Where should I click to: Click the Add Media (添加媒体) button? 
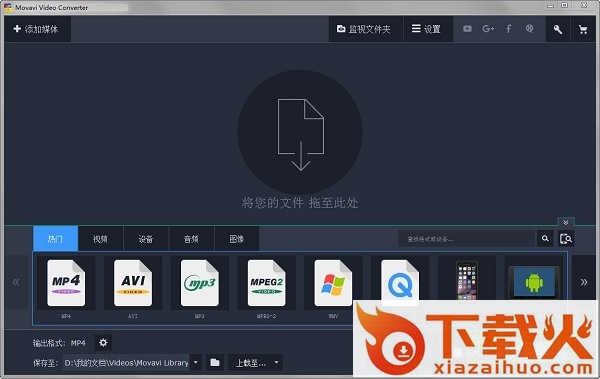[37, 29]
